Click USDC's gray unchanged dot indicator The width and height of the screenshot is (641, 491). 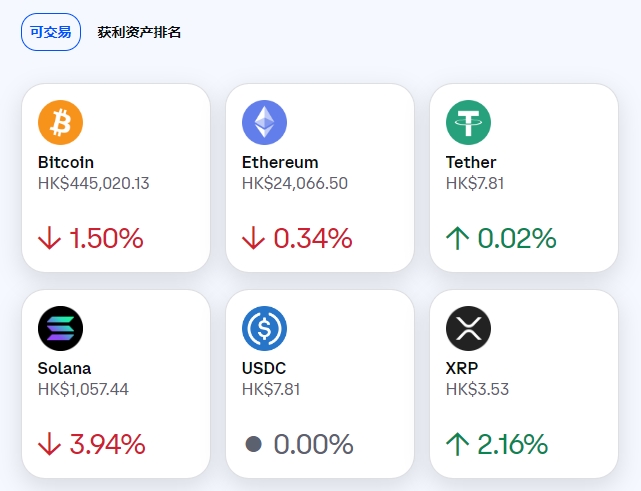(x=253, y=444)
